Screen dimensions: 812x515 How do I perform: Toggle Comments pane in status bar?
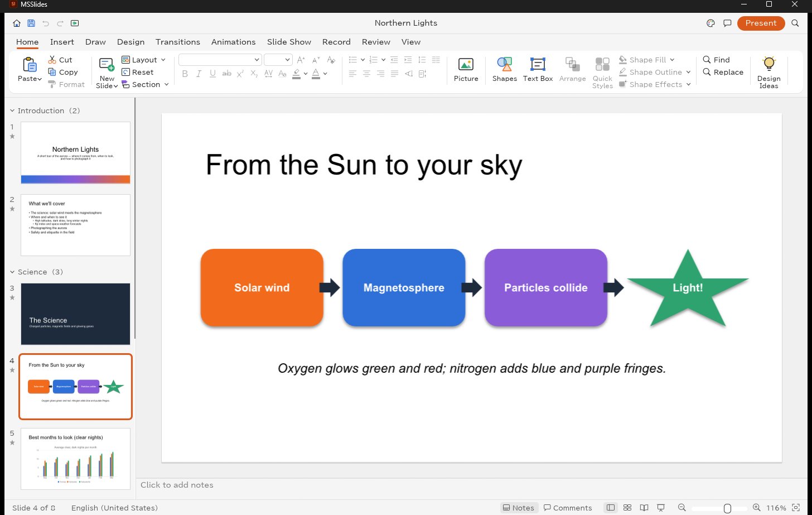point(568,508)
